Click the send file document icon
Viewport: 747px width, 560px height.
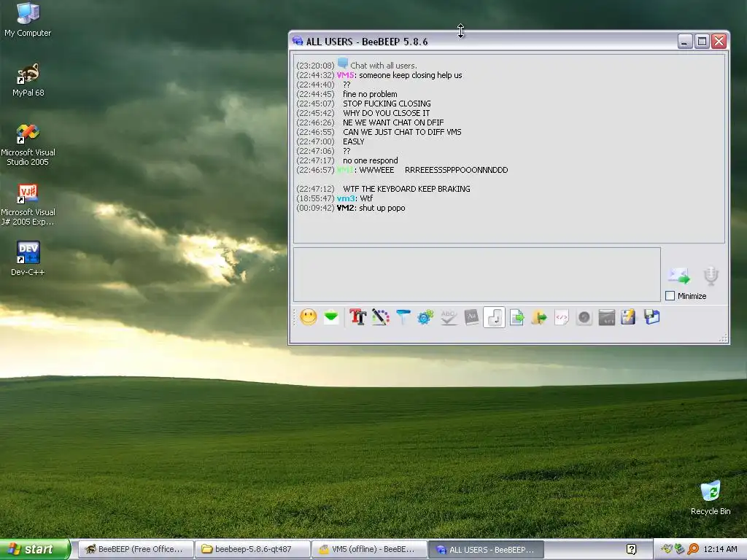click(517, 317)
